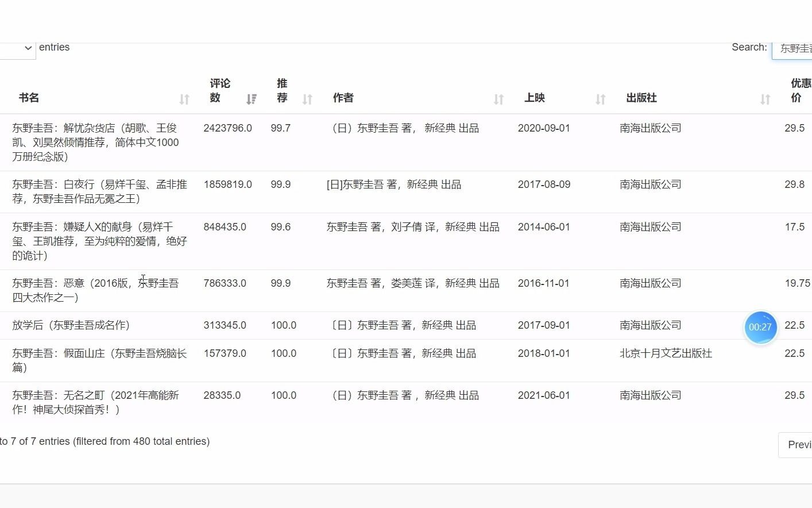Select the filtered entries info text
Image resolution: width=812 pixels, height=508 pixels.
pyautogui.click(x=105, y=441)
